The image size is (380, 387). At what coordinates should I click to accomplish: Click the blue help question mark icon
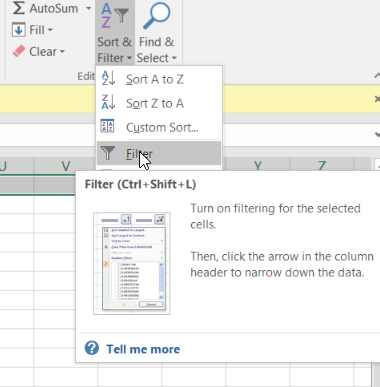pos(92,348)
